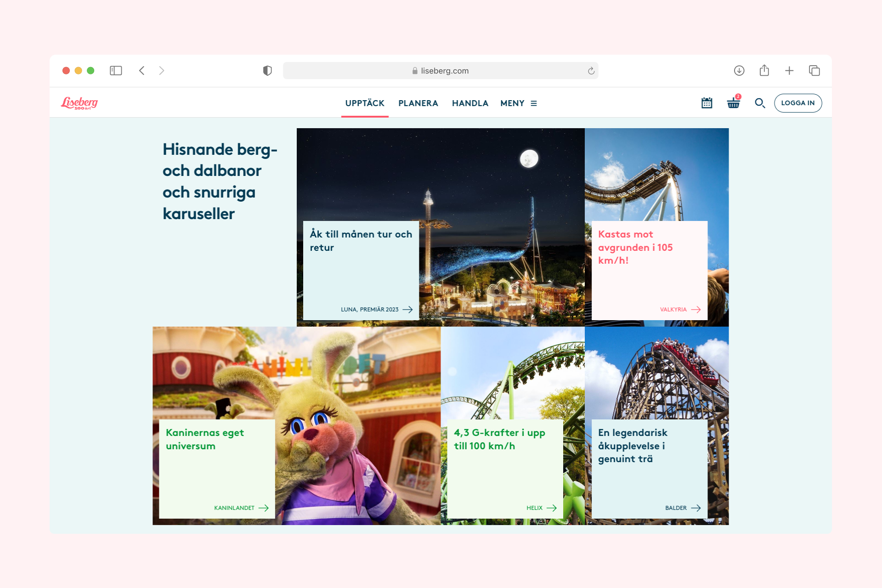Toggle the Safari sidebar icon
Screen dimensions: 882x588
point(116,70)
